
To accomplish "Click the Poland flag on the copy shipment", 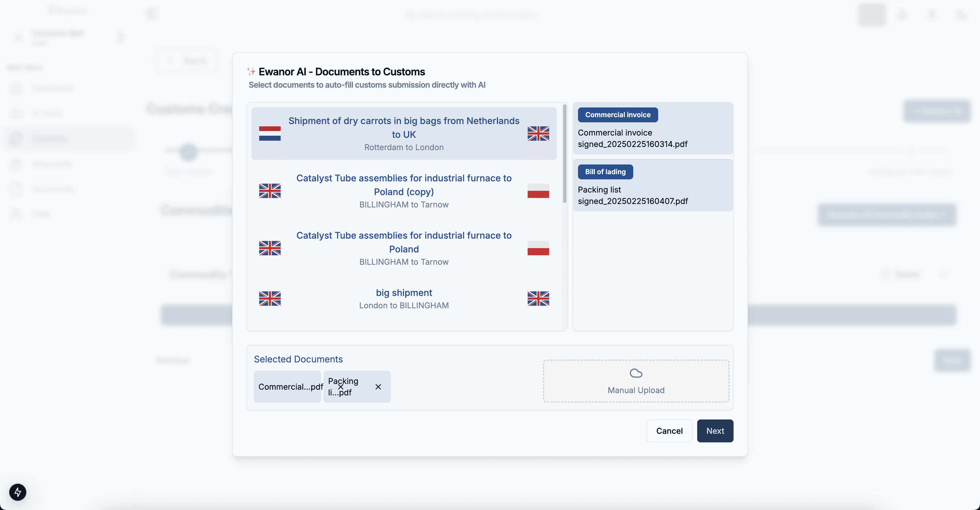I will [x=538, y=191].
